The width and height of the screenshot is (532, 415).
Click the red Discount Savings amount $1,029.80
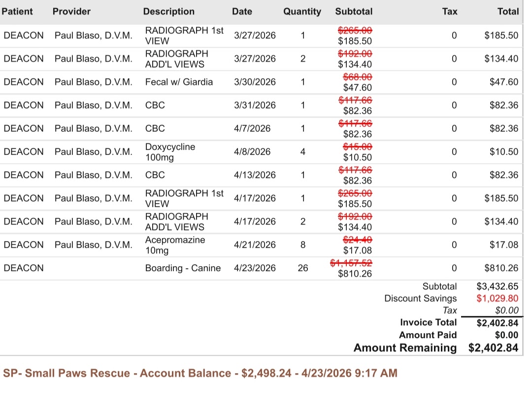pyautogui.click(x=498, y=298)
